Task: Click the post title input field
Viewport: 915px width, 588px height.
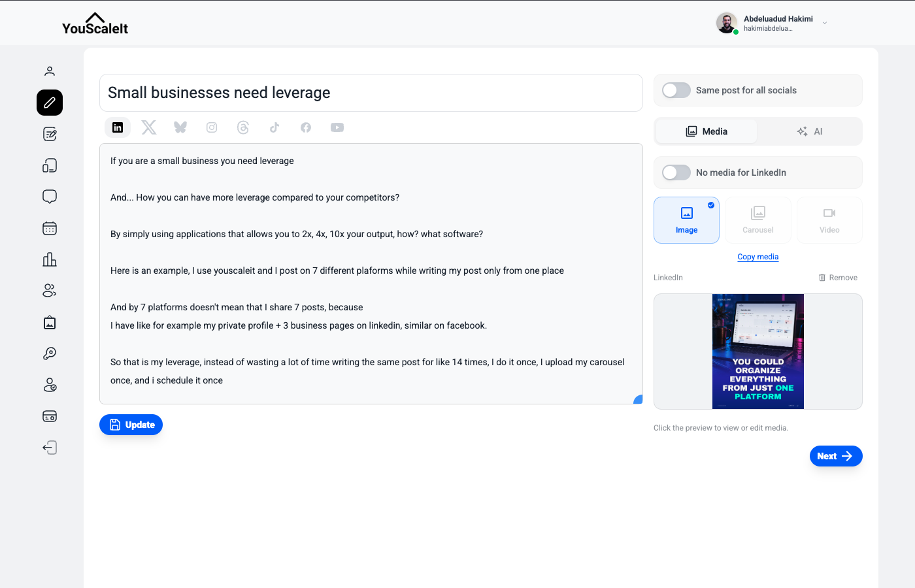Action: [x=371, y=93]
